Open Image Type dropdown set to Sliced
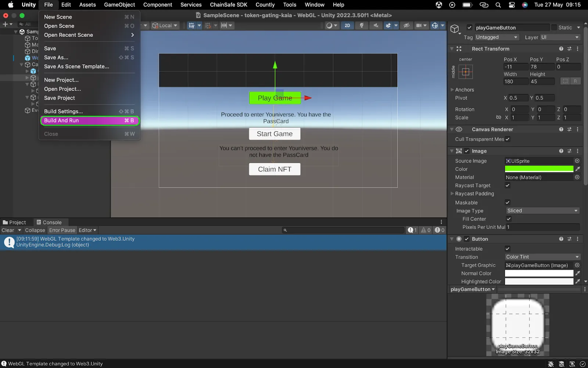This screenshot has height=368, width=588. [542, 210]
